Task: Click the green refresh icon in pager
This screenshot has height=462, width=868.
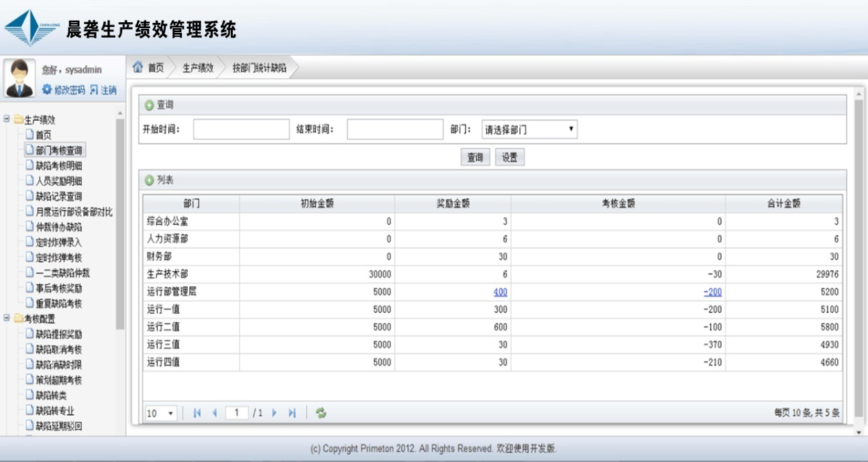Action: click(x=321, y=413)
